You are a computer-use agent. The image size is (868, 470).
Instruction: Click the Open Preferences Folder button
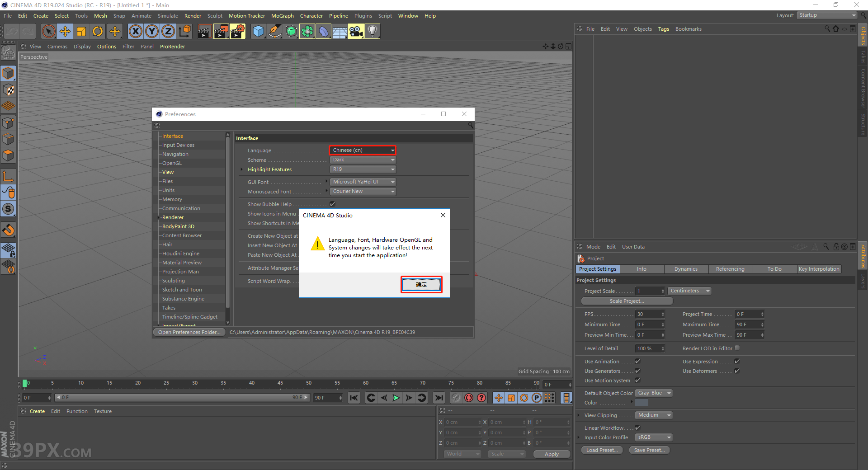[189, 332]
